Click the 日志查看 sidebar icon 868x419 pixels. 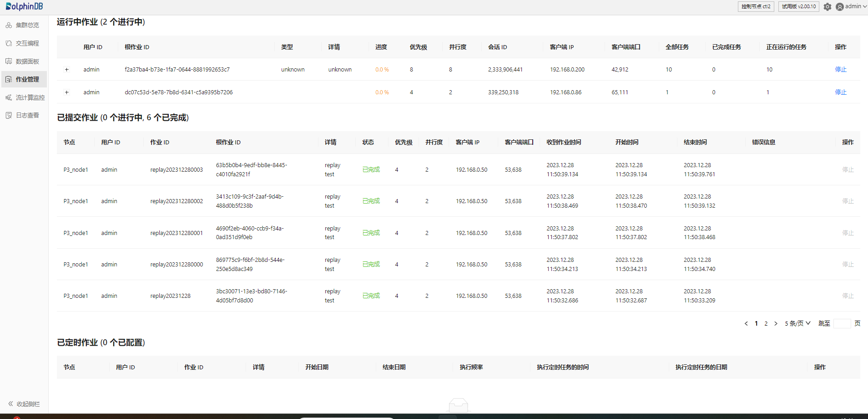(9, 115)
